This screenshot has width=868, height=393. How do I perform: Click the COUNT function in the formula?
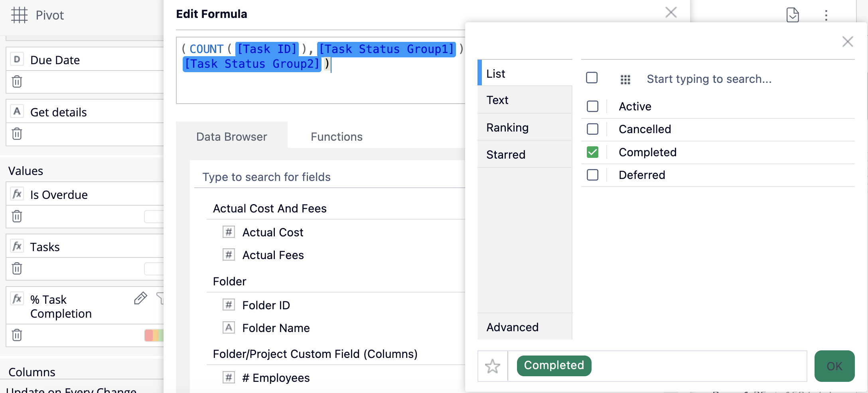[206, 49]
